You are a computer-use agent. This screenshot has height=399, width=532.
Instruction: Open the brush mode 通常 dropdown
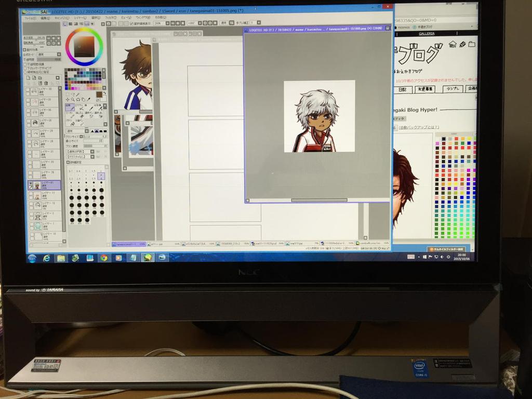(77, 131)
